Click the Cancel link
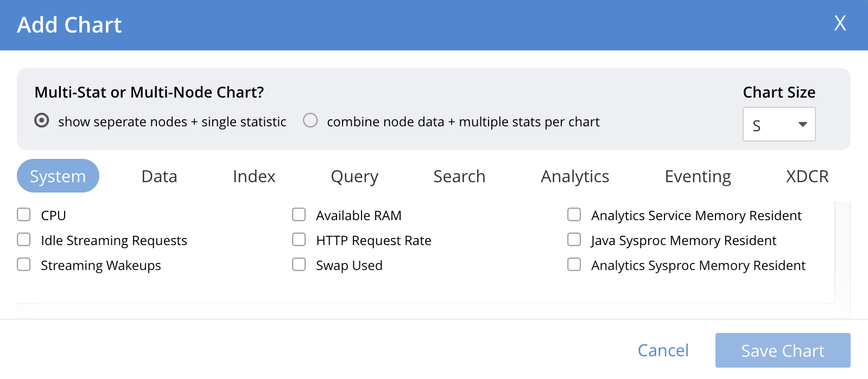The height and width of the screenshot is (379, 868). click(663, 350)
